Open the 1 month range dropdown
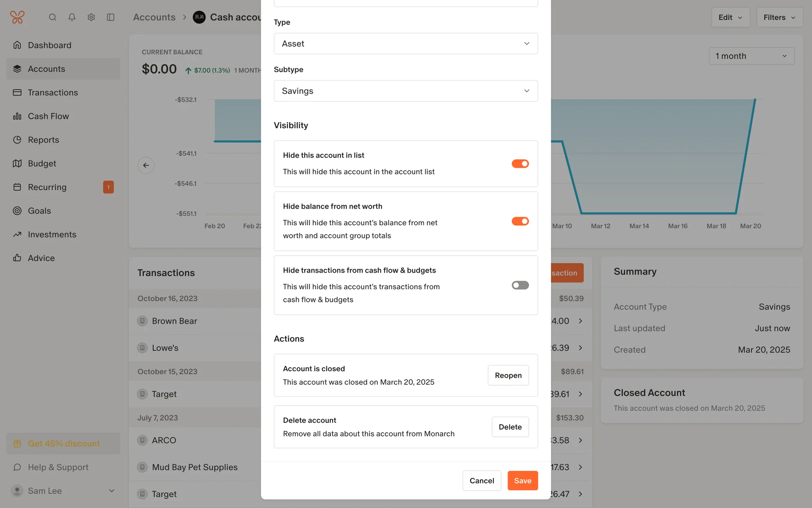This screenshot has height=508, width=812. pos(751,56)
